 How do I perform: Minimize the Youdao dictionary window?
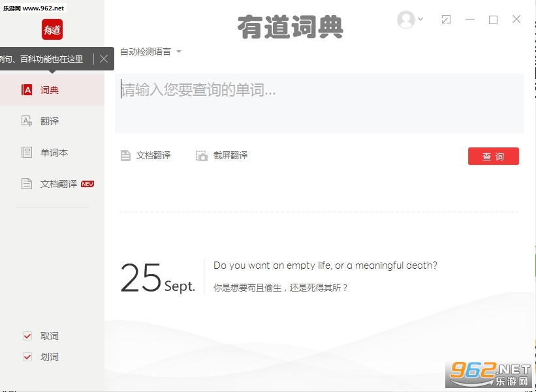470,20
